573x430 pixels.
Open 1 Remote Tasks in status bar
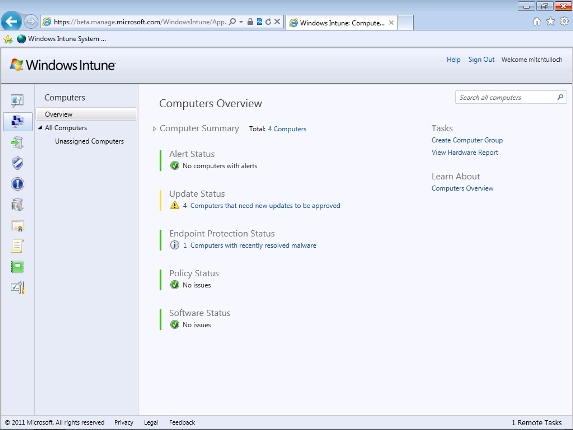coord(537,422)
